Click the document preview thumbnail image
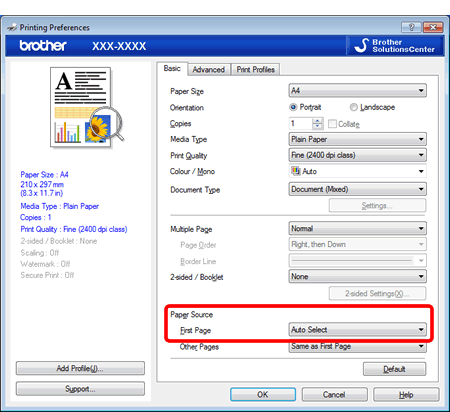450x412 pixels. coord(87,107)
